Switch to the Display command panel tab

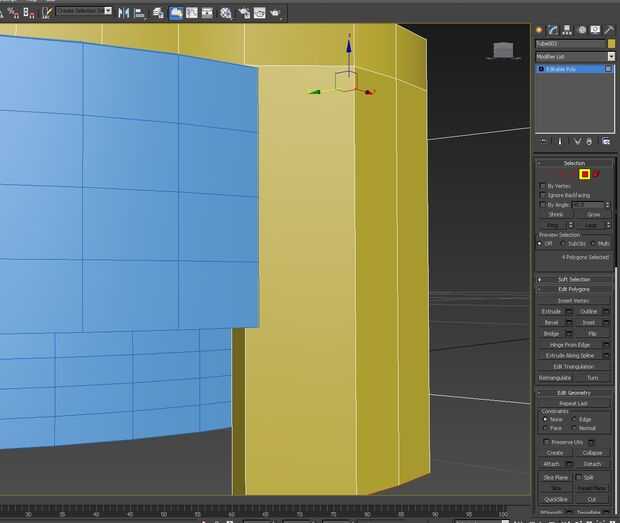coord(595,30)
